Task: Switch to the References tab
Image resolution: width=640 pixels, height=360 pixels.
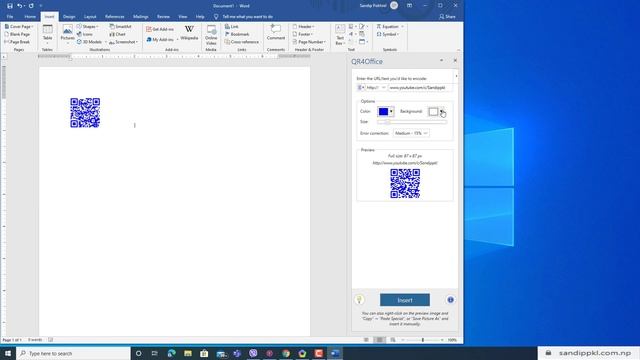Action: click(114, 17)
